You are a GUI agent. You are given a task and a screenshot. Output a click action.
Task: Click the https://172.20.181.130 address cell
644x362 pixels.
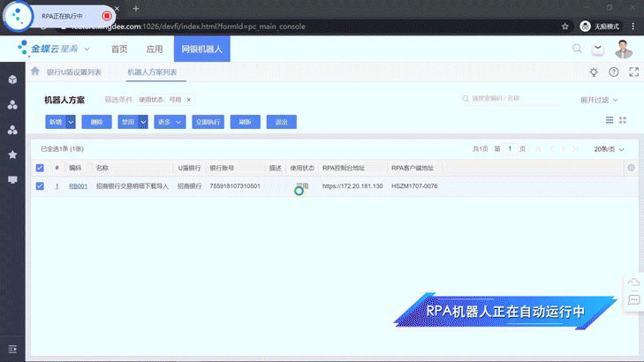click(352, 186)
